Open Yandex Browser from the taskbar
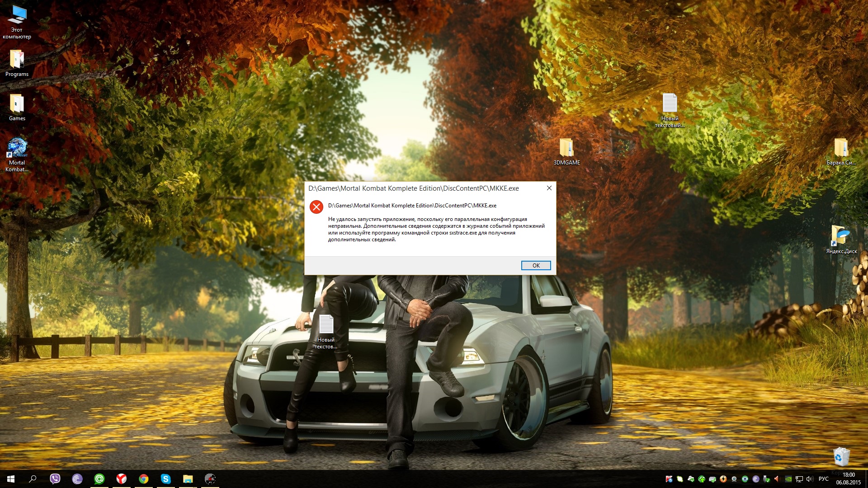 (121, 479)
